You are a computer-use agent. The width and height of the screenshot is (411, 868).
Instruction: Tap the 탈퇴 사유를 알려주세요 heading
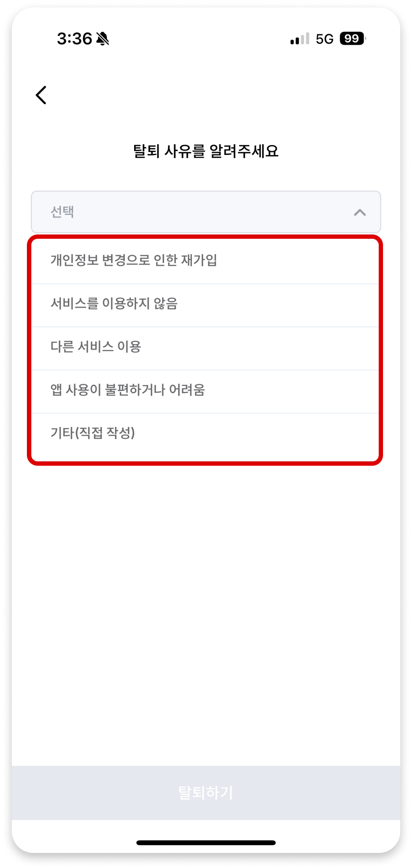click(x=206, y=151)
